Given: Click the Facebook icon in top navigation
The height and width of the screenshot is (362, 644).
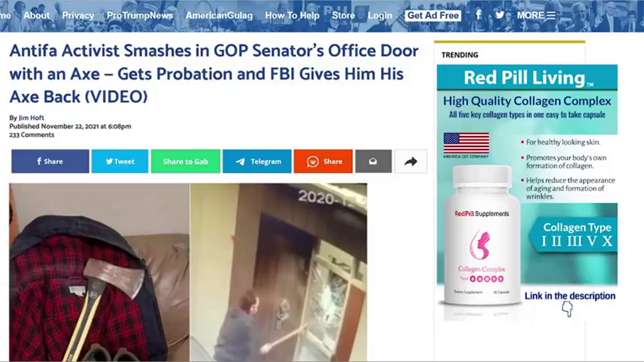Looking at the screenshot, I should [478, 15].
